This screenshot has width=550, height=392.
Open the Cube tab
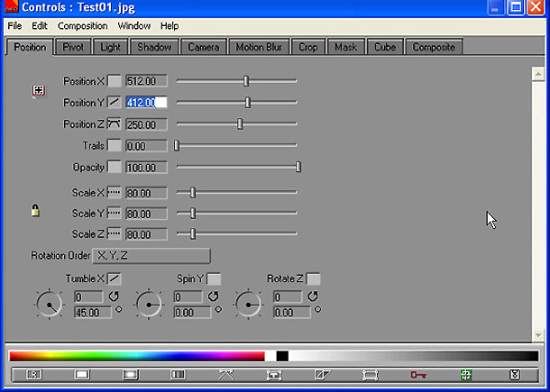tap(385, 47)
